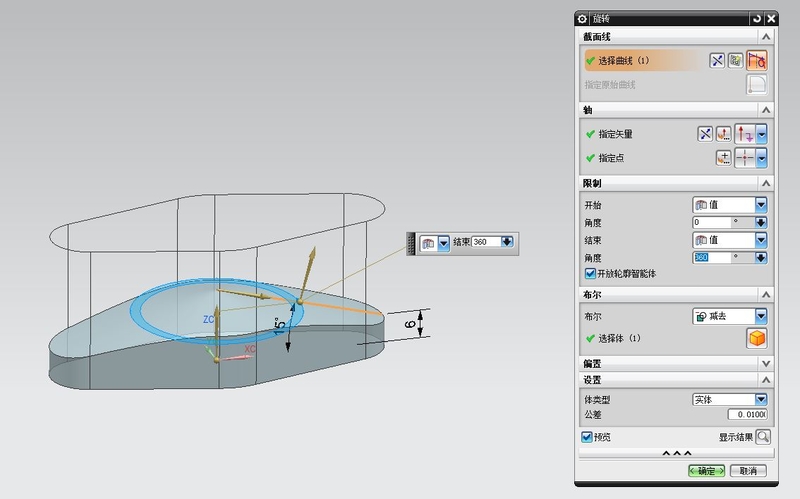Collapse the 截面线 section
This screenshot has height=499, width=800.
pos(765,37)
